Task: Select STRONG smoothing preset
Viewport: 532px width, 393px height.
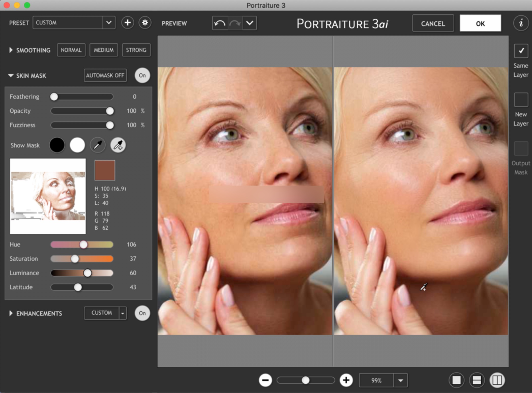Action: click(x=136, y=50)
